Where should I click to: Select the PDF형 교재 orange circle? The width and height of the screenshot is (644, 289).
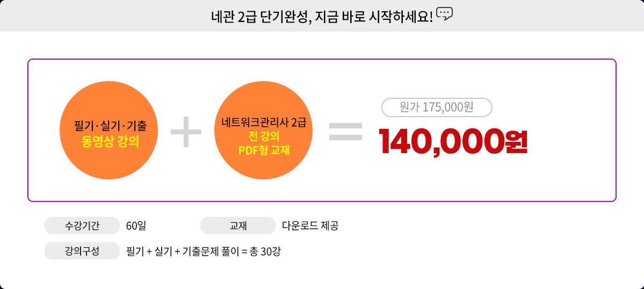pos(263,131)
